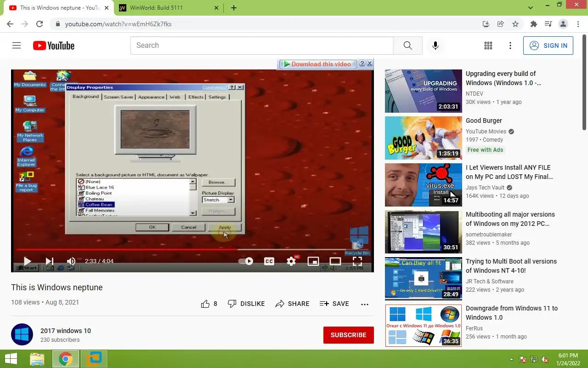
Task: Open File Explorer from taskbar
Action: pyautogui.click(x=37, y=359)
